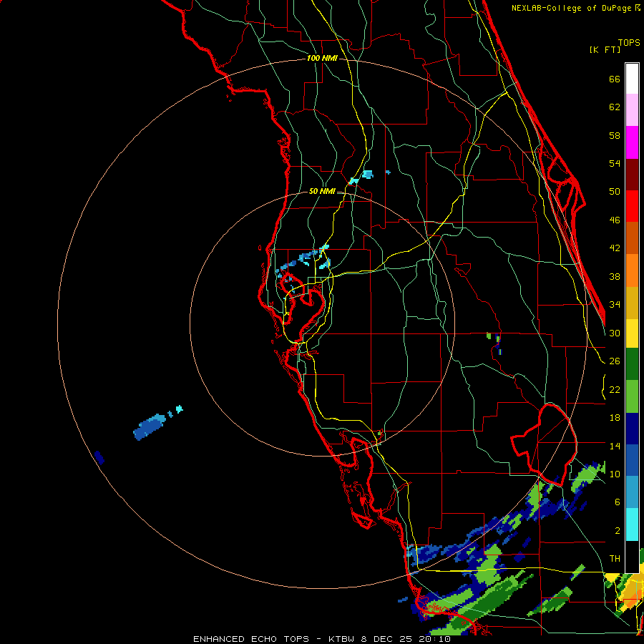644x644 pixels.
Task: Click the 22 value on the scale
Action: pos(615,389)
